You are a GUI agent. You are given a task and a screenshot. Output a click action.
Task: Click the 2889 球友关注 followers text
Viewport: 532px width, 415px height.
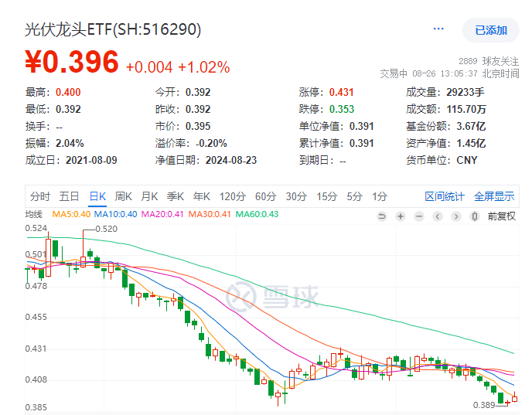pos(489,61)
